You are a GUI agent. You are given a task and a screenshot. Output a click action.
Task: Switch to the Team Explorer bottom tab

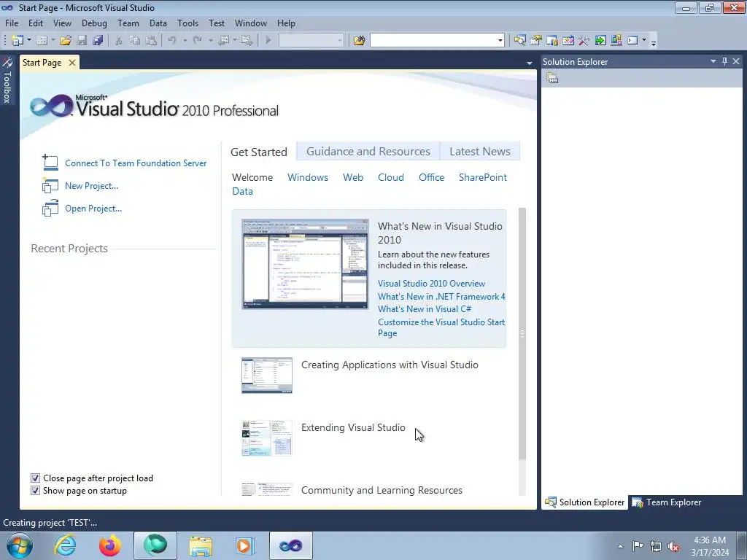pos(667,502)
